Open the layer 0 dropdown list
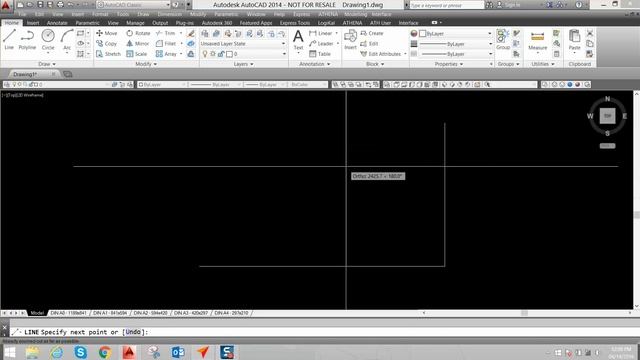640x360 pixels. [284, 54]
